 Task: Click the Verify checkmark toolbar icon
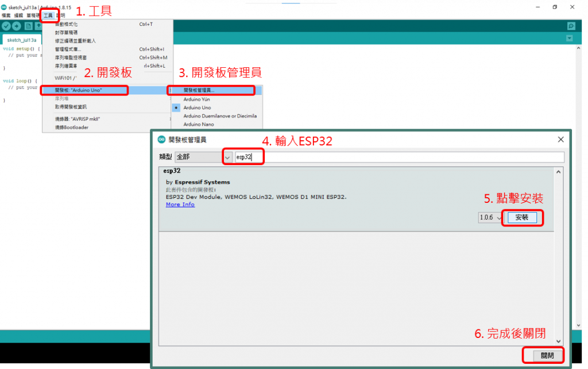[6, 26]
